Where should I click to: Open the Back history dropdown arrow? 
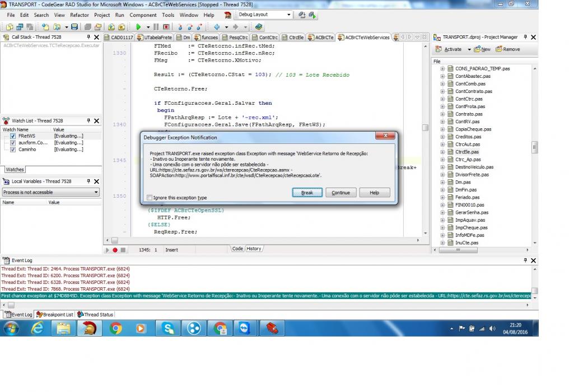(x=226, y=27)
